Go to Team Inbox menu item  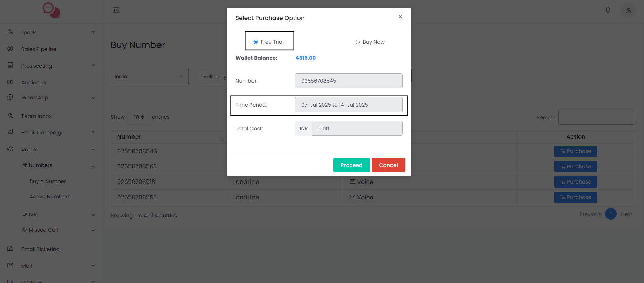36,116
